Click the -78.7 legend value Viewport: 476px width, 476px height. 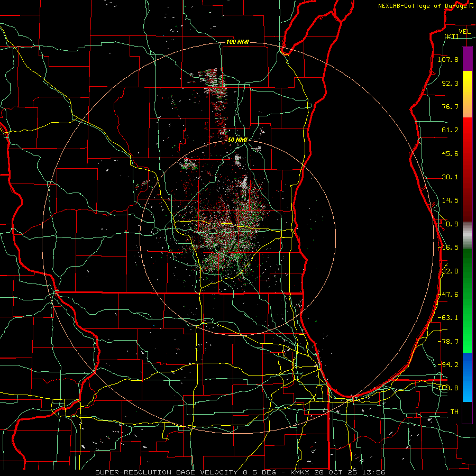pyautogui.click(x=448, y=342)
